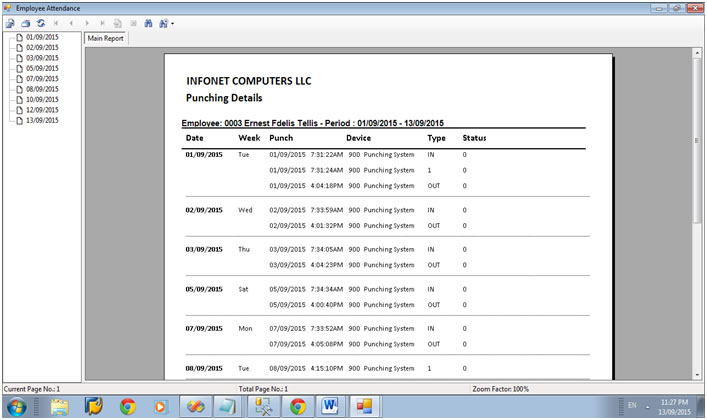
Task: Go to first page using toolbar arrow
Action: pyautogui.click(x=56, y=23)
